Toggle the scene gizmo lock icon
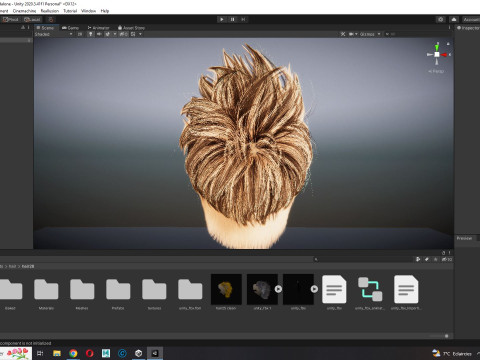This screenshot has height=360, width=480. point(448,44)
